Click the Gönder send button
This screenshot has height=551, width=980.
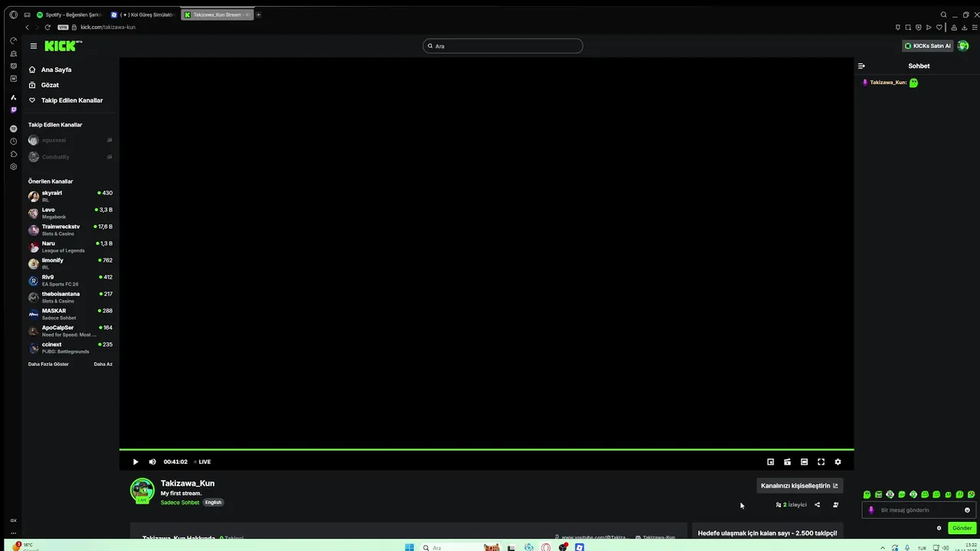point(962,528)
